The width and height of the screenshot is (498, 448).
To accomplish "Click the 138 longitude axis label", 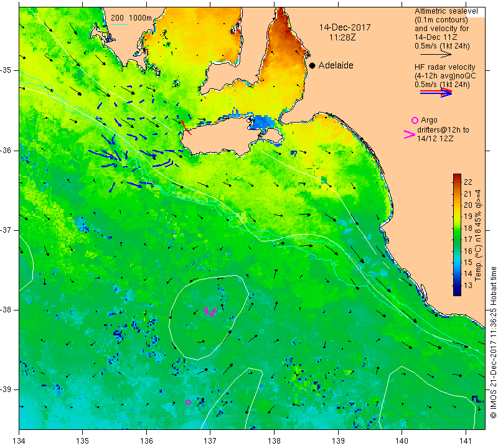I will 274,441.
